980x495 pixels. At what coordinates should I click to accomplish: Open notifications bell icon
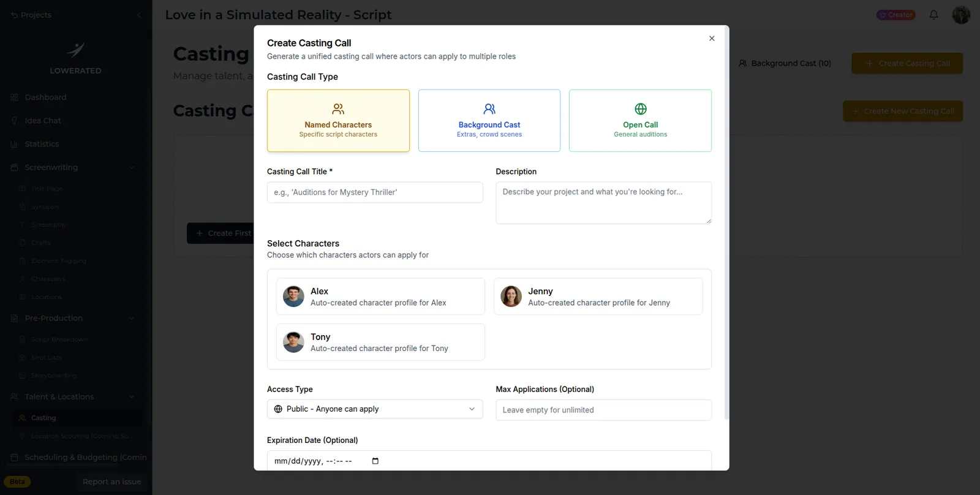click(x=933, y=15)
